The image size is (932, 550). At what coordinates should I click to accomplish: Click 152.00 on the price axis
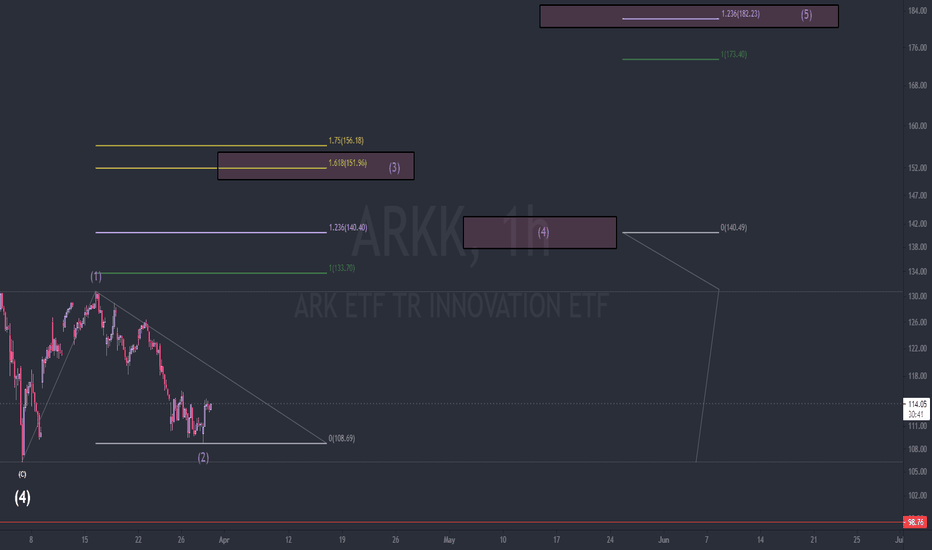[x=918, y=168]
